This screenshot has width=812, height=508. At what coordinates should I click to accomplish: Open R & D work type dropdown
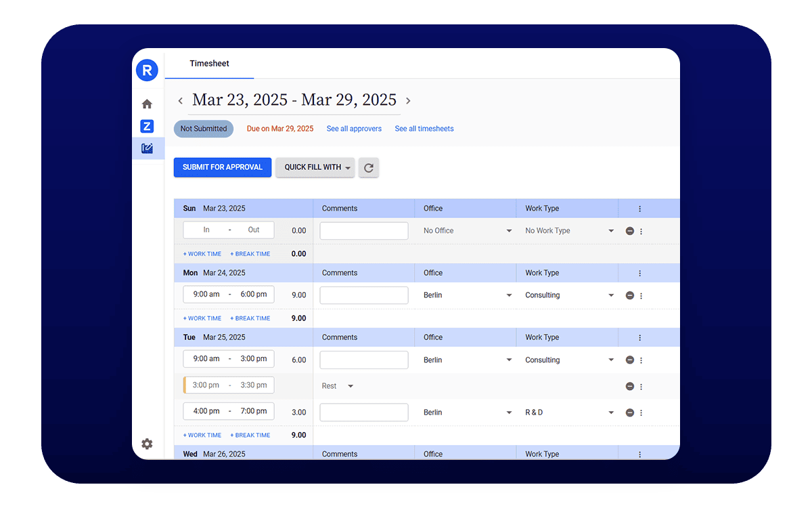[x=570, y=412]
